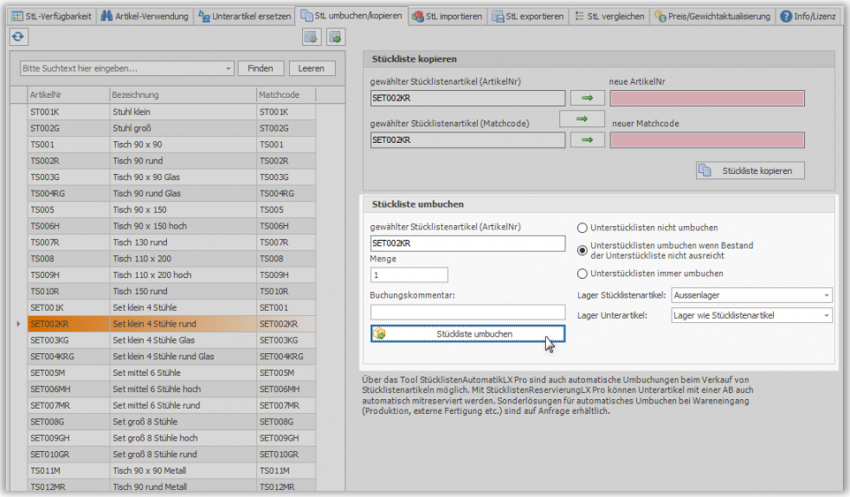The width and height of the screenshot is (850, 497).
Task: Select the StL umbuchen/kopieren tab
Action: (352, 16)
